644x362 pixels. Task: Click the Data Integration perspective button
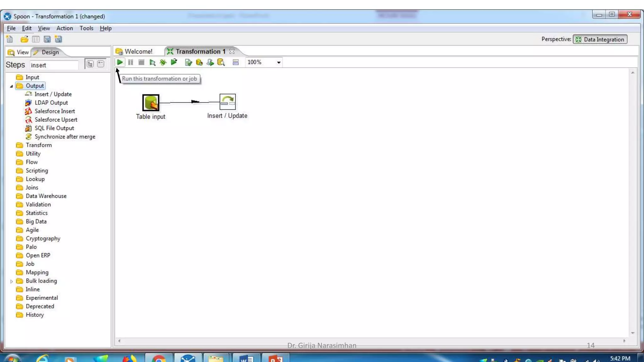[600, 39]
